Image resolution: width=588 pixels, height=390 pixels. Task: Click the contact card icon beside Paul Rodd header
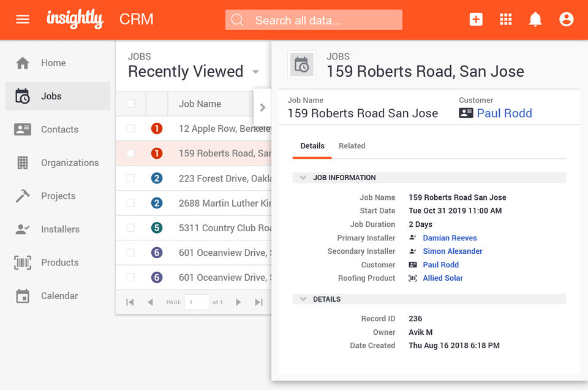click(466, 113)
